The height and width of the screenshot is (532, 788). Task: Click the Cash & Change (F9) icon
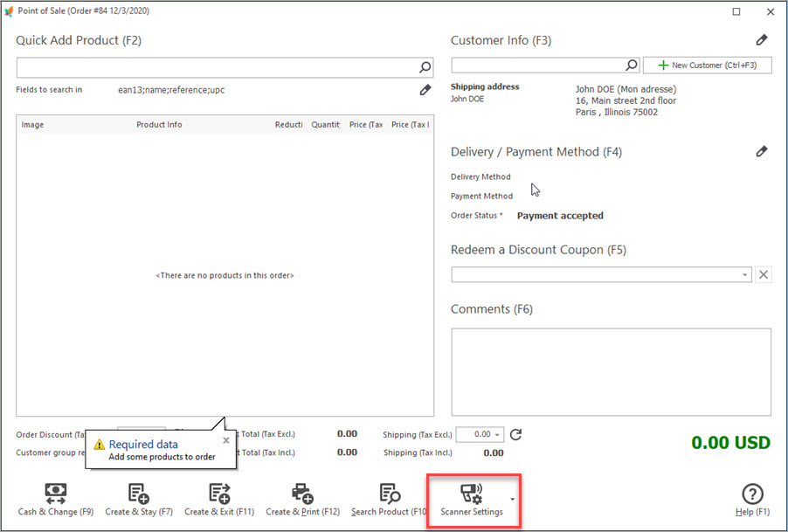point(55,494)
